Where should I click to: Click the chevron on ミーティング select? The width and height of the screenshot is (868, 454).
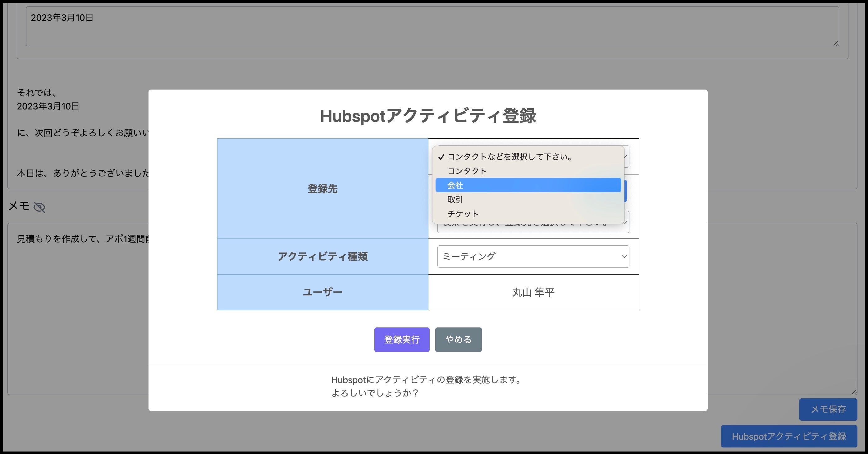coord(624,257)
